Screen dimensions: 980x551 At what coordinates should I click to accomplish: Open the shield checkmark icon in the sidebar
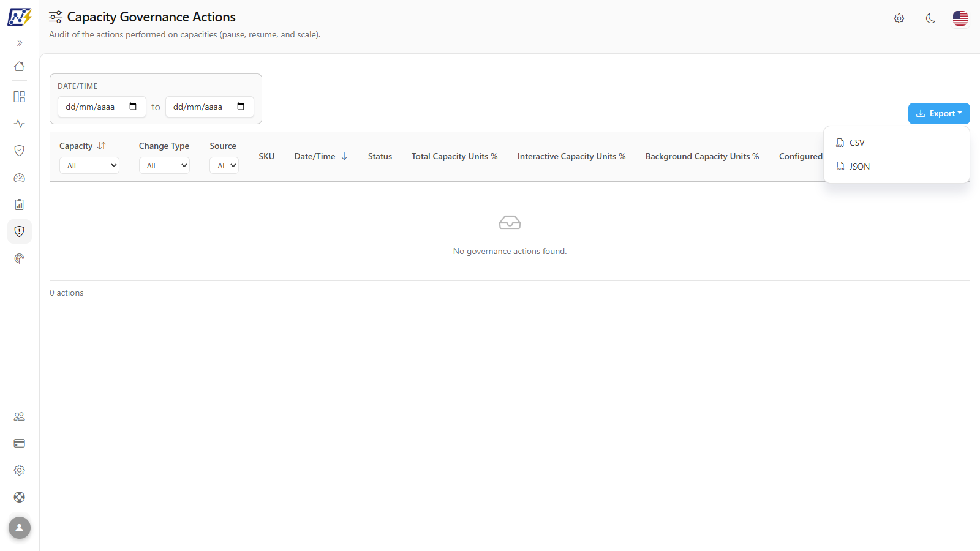[20, 151]
